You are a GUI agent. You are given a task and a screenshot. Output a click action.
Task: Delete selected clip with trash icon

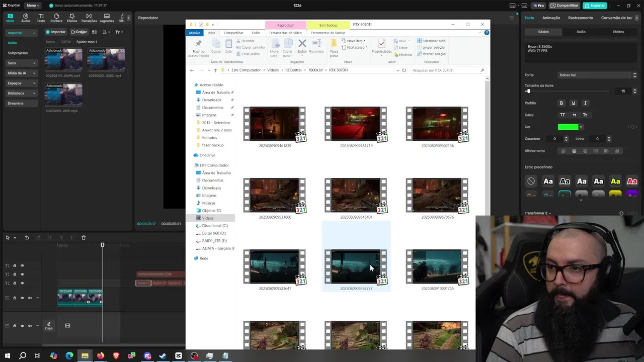(x=84, y=237)
